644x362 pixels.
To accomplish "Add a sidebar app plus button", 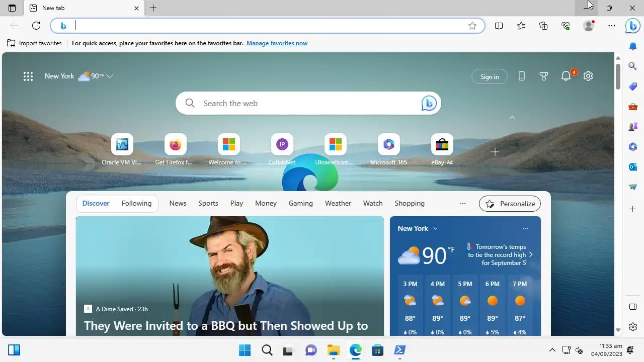I will click(x=633, y=209).
